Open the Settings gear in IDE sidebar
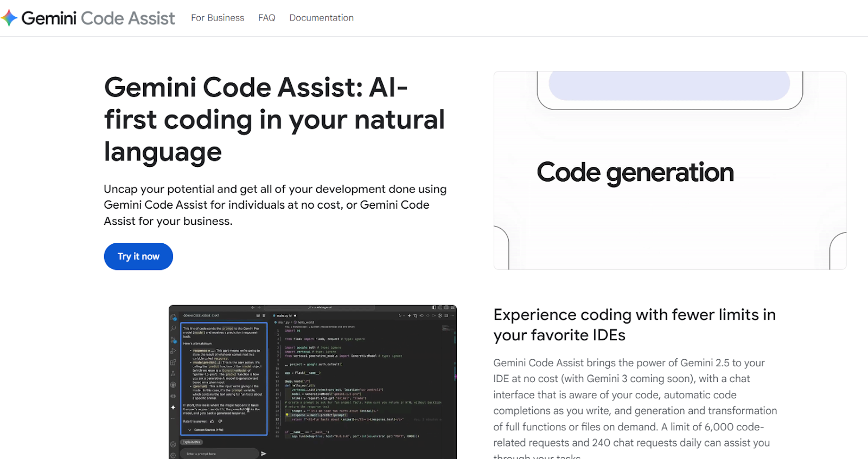 (173, 455)
